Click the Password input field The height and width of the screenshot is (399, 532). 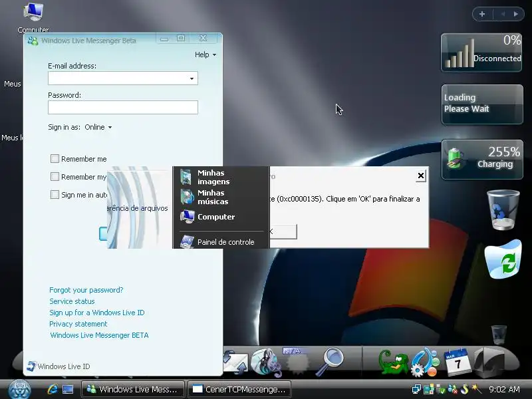tap(123, 107)
